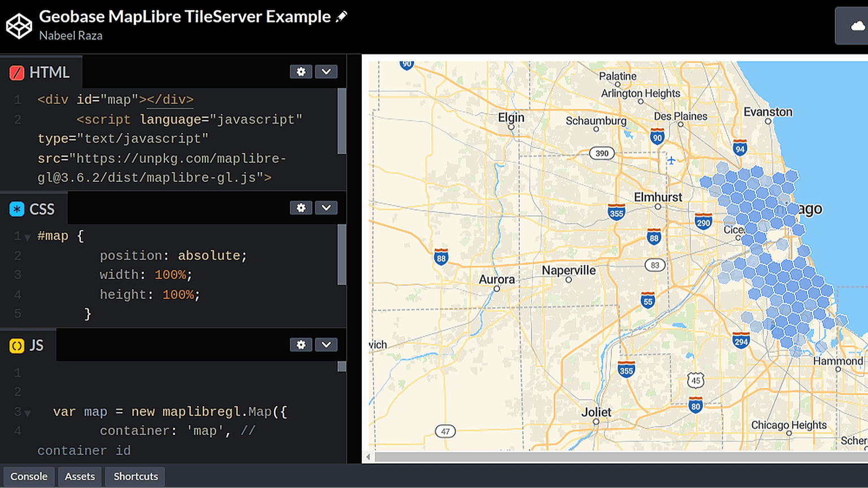Click JS editor vertical scrollbar
Viewport: 868px width, 488px height.
(x=342, y=367)
